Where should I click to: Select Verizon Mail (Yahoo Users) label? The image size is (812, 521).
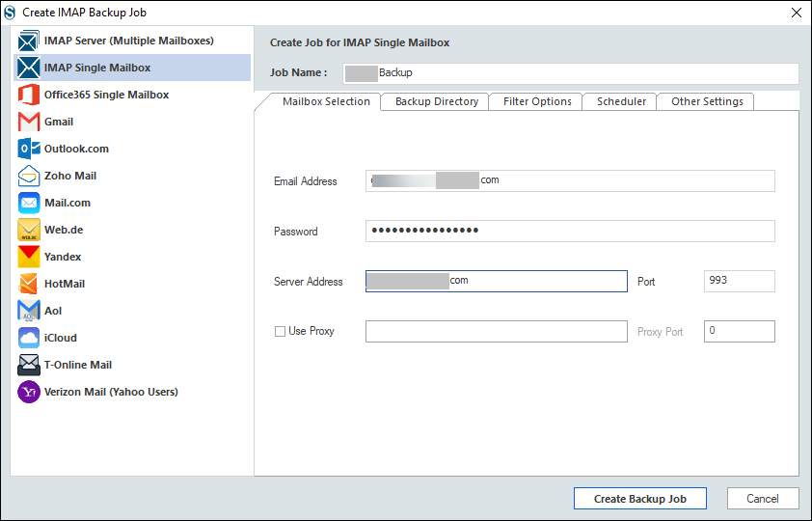tap(111, 392)
